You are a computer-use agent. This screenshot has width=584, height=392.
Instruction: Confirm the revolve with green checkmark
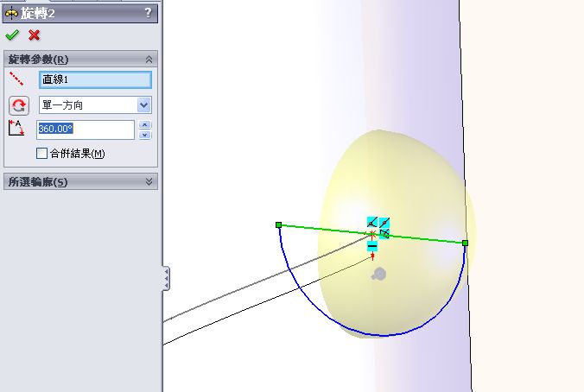pos(12,35)
